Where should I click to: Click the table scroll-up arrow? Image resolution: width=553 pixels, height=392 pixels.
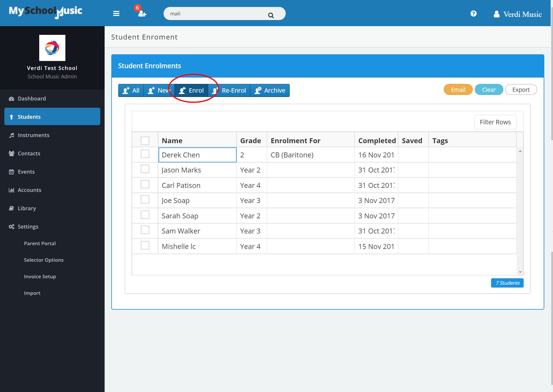pos(520,151)
